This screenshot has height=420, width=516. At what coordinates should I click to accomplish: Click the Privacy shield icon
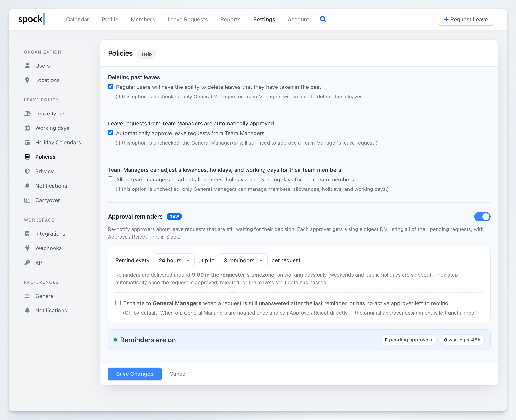click(27, 171)
